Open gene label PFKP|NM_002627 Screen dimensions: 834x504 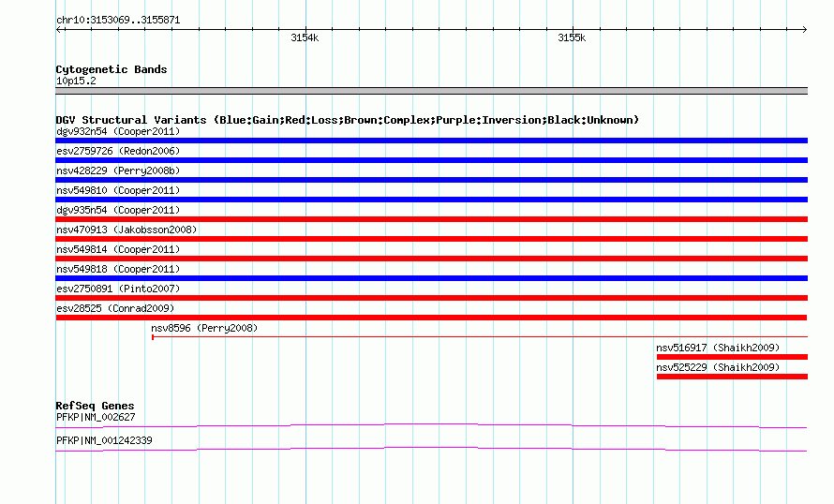(96, 417)
